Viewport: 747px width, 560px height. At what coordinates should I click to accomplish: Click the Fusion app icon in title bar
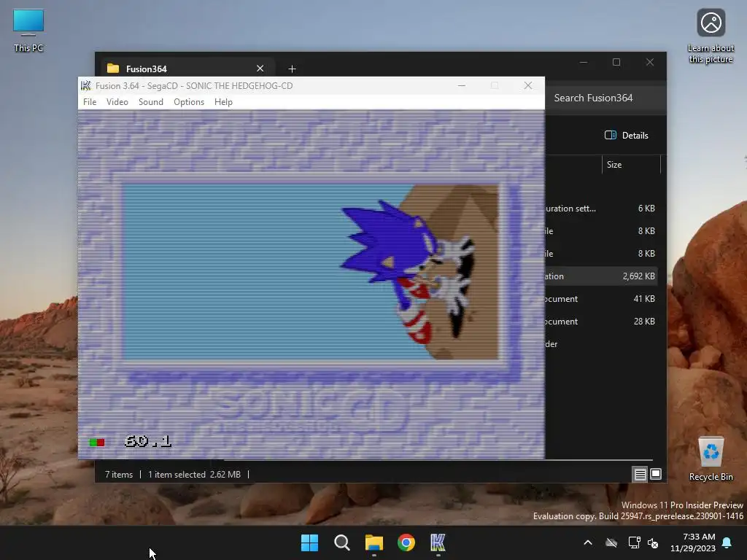click(86, 86)
